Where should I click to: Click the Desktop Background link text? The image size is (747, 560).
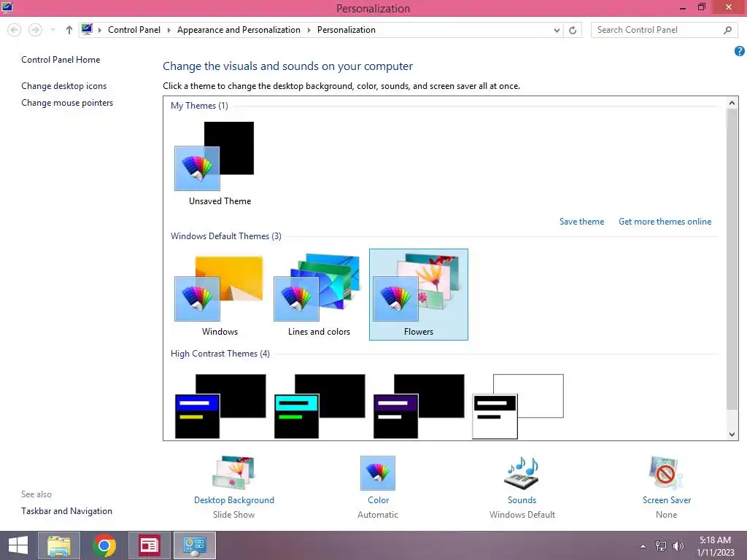coord(234,500)
